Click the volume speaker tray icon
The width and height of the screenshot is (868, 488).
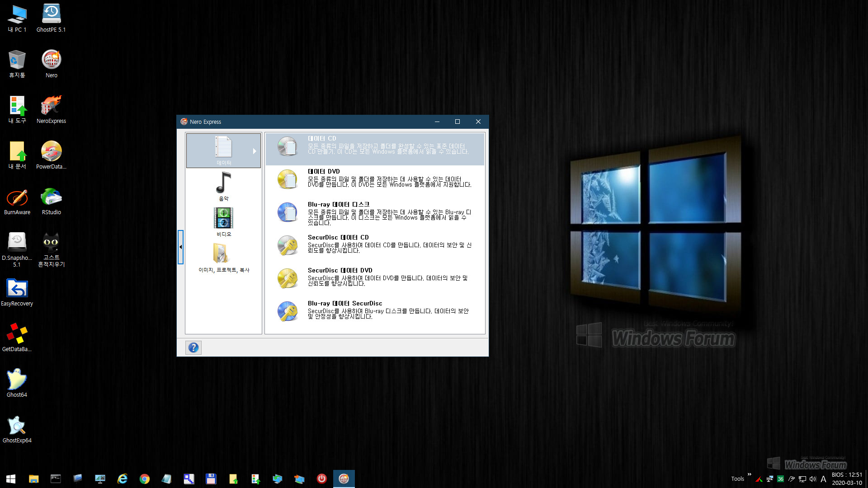813,479
